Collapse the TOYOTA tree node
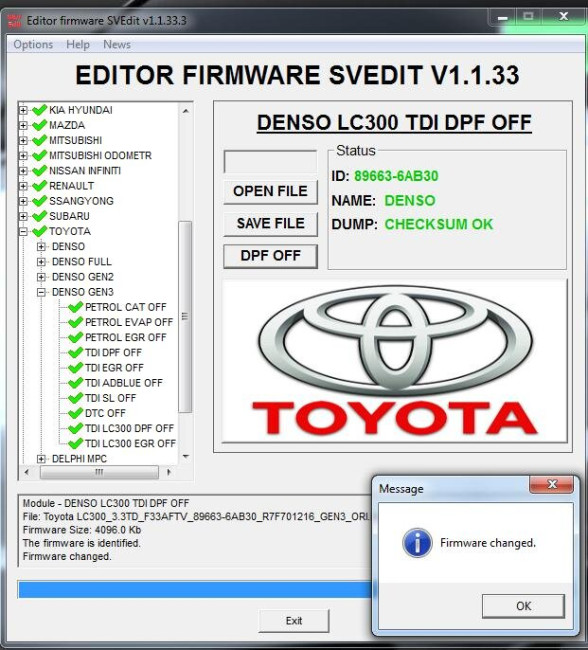 24,231
